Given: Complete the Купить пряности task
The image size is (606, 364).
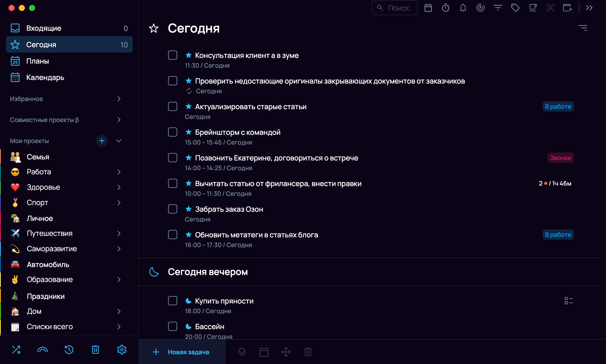Looking at the screenshot, I should (x=173, y=301).
